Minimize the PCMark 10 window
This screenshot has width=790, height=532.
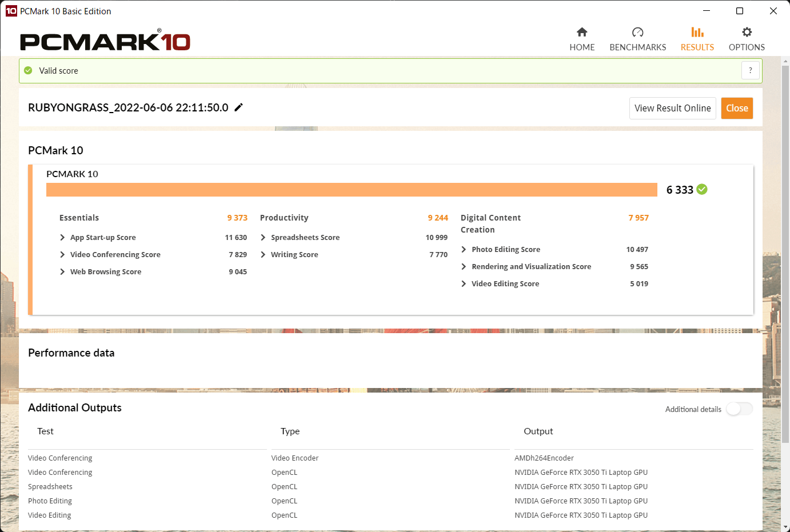click(x=707, y=11)
